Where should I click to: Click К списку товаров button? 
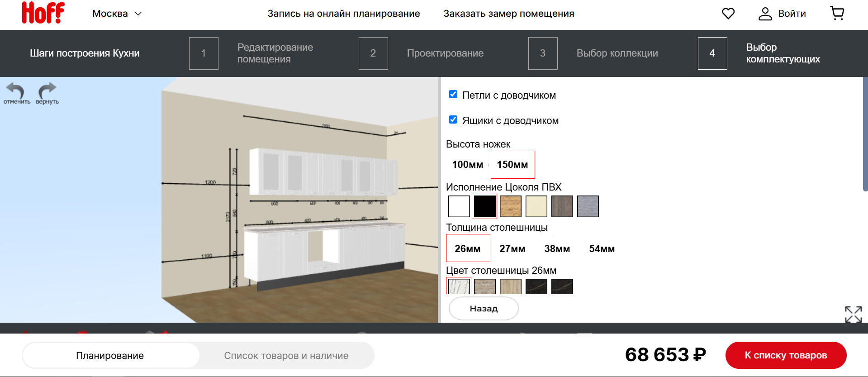[786, 355]
